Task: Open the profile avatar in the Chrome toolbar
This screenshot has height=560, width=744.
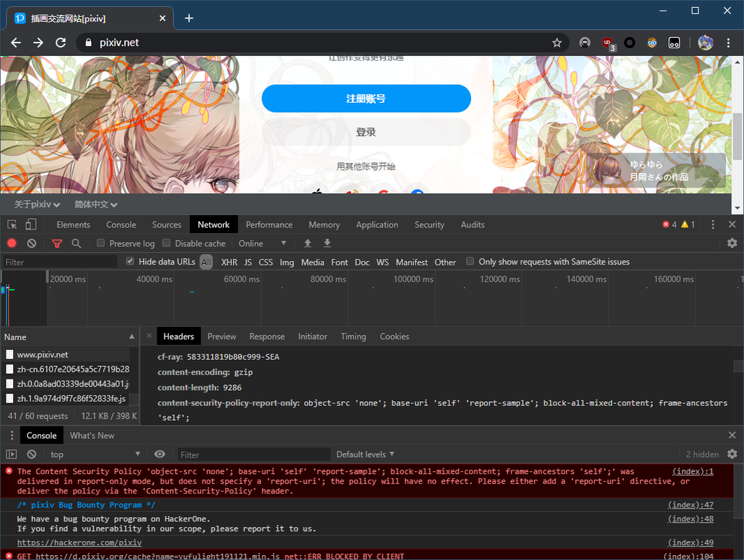Action: coord(706,43)
